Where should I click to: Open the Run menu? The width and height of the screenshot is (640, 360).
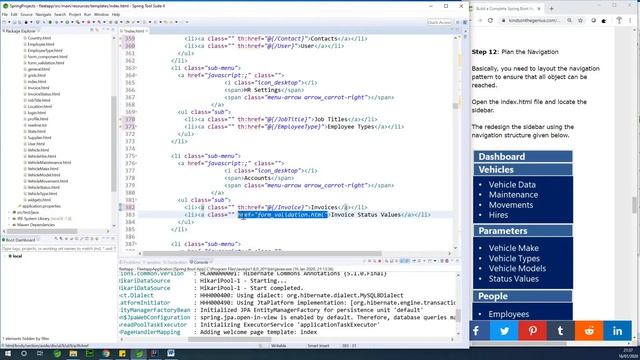point(87,14)
